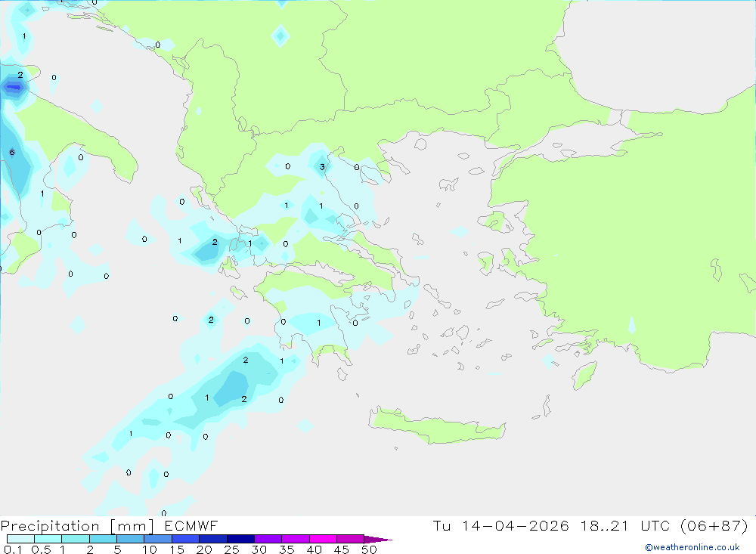
Task: Click the legend value label '25'
Action: click(231, 549)
